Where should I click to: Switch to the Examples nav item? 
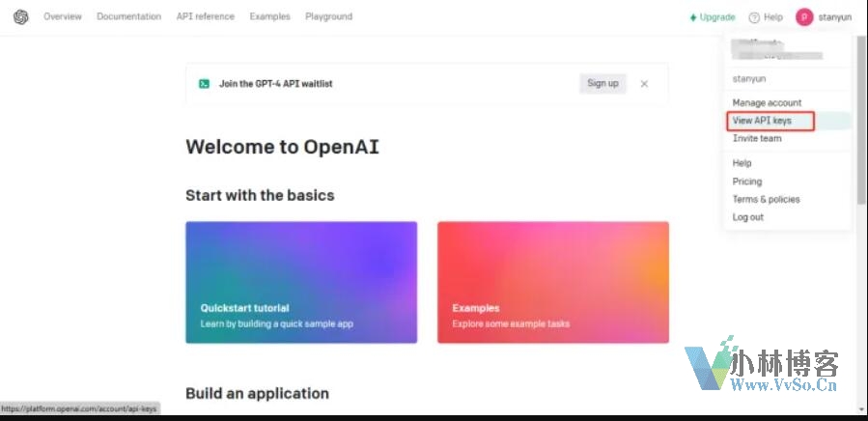[269, 16]
